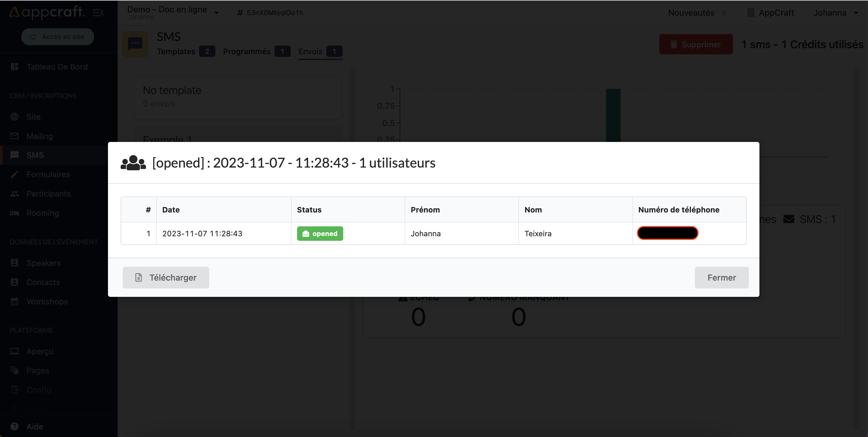The image size is (868, 437).
Task: Click the Contacts sidebar item
Action: click(43, 281)
